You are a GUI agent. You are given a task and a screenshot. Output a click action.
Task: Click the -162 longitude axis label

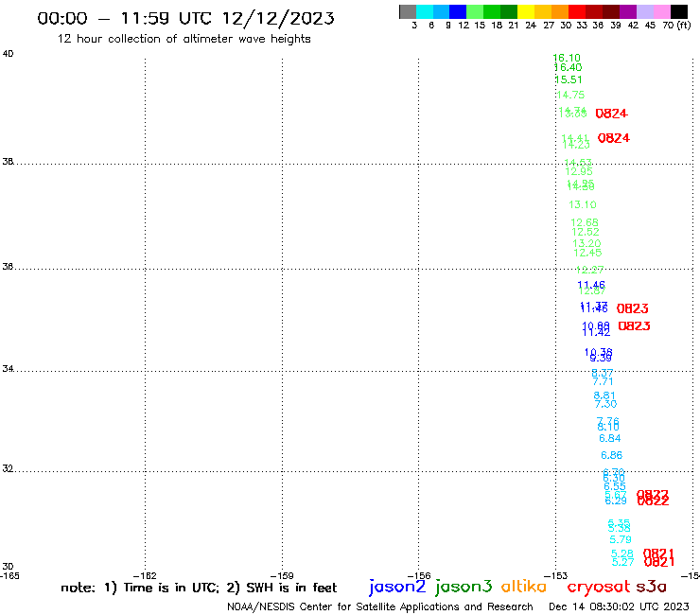coord(145,576)
